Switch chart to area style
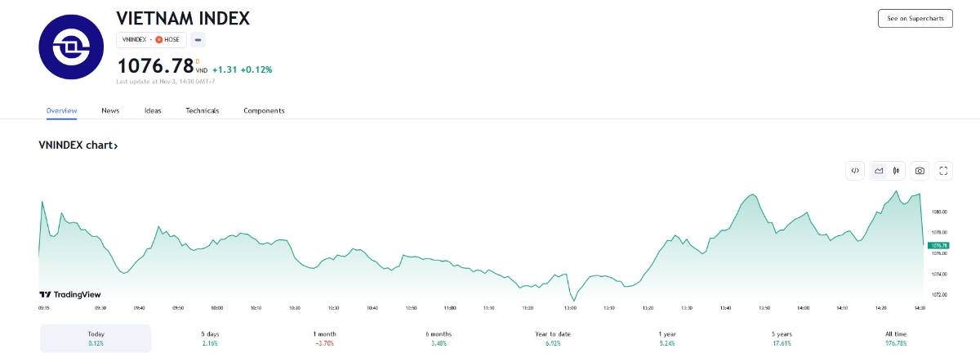Viewport: 980px width, 362px height. coord(879,171)
